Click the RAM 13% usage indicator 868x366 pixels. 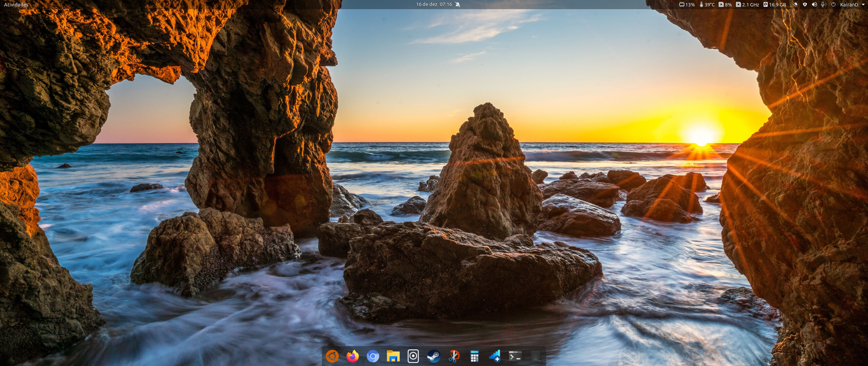pyautogui.click(x=687, y=5)
